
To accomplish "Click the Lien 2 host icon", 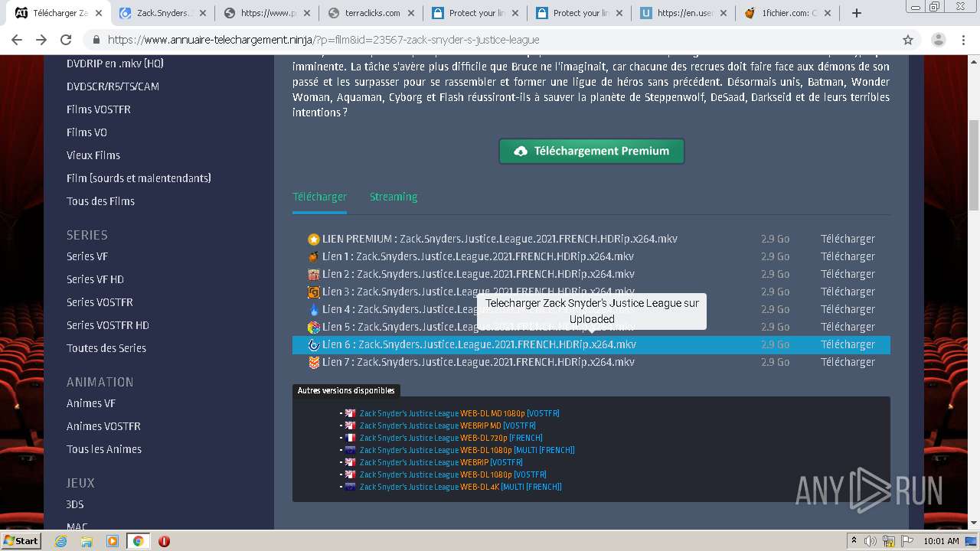I will click(x=314, y=275).
